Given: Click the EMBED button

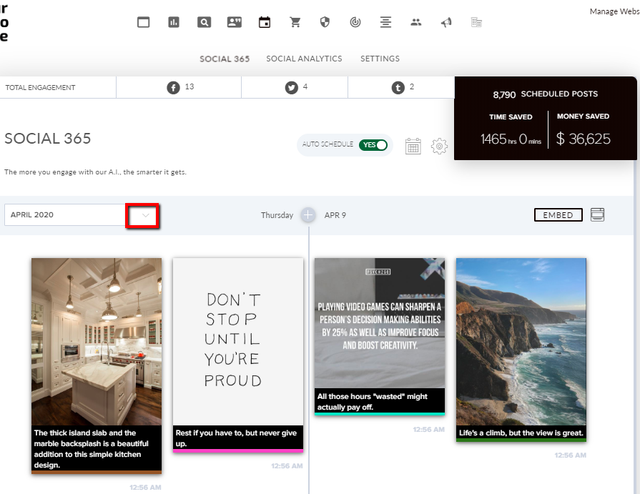Looking at the screenshot, I should coord(558,215).
